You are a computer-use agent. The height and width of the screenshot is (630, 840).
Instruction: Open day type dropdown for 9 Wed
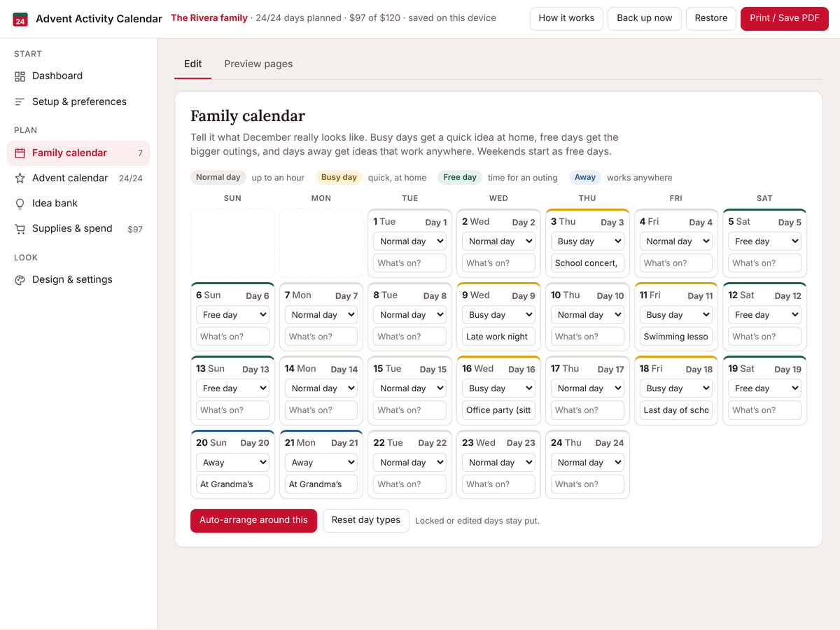498,315
